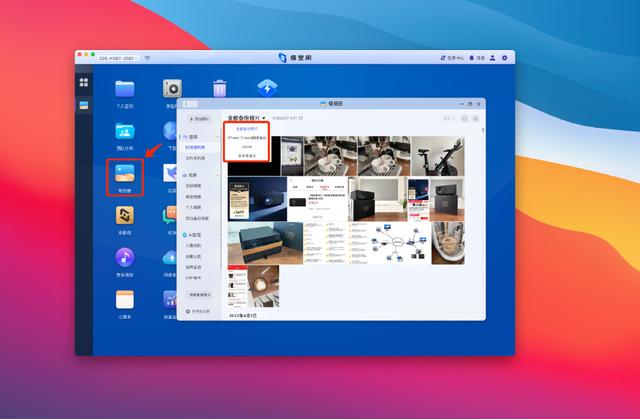640x419 pixels.
Task: Open the purple music player icon
Action: click(124, 257)
